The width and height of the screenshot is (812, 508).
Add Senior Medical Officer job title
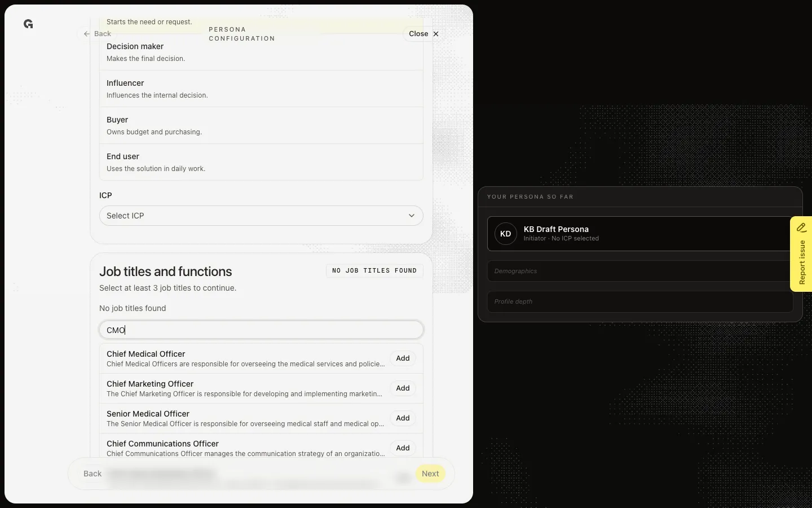[x=403, y=418]
